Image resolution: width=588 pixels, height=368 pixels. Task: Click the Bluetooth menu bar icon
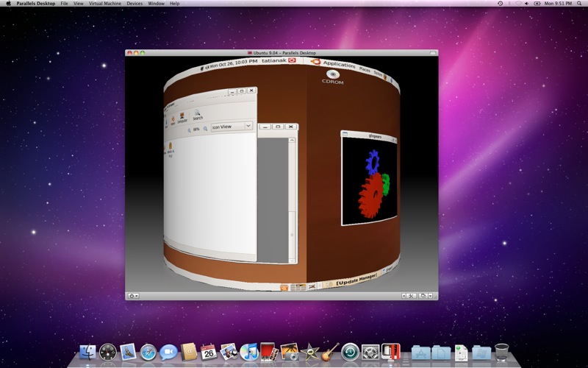click(x=509, y=4)
